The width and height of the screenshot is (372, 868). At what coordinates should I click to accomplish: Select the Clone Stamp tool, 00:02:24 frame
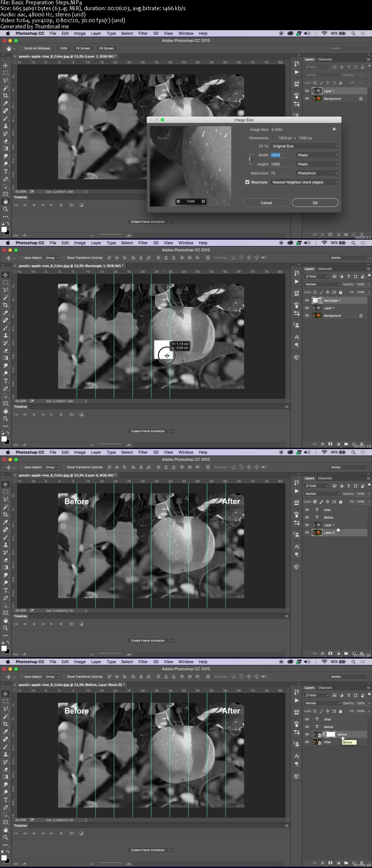5,336
